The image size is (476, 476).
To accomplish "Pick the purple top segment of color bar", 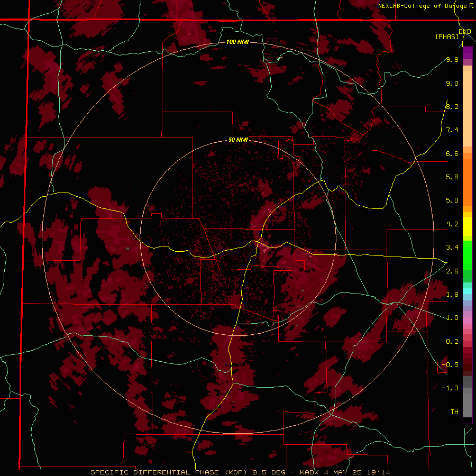I will click(x=467, y=53).
